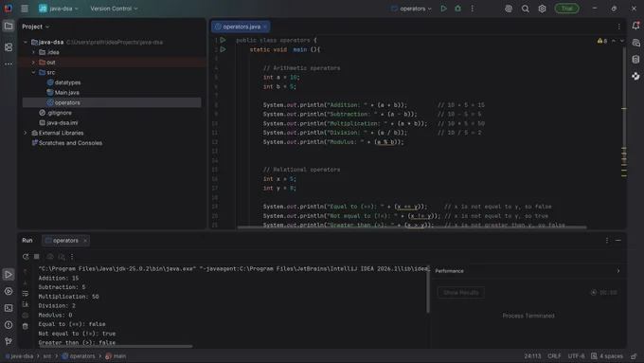Open Run tool window sidebar icon

(x=9, y=274)
